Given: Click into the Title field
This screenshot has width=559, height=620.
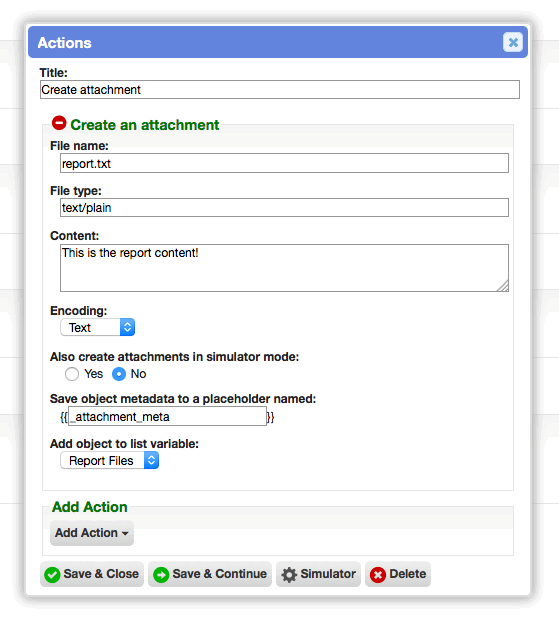Looking at the screenshot, I should 280,90.
